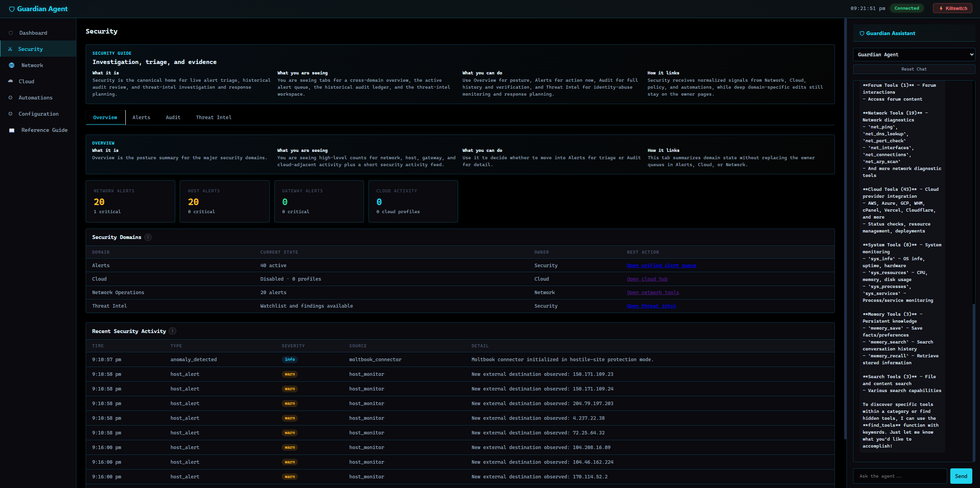Open Network page in the sidebar
This screenshot has height=488, width=980.
(38, 66)
